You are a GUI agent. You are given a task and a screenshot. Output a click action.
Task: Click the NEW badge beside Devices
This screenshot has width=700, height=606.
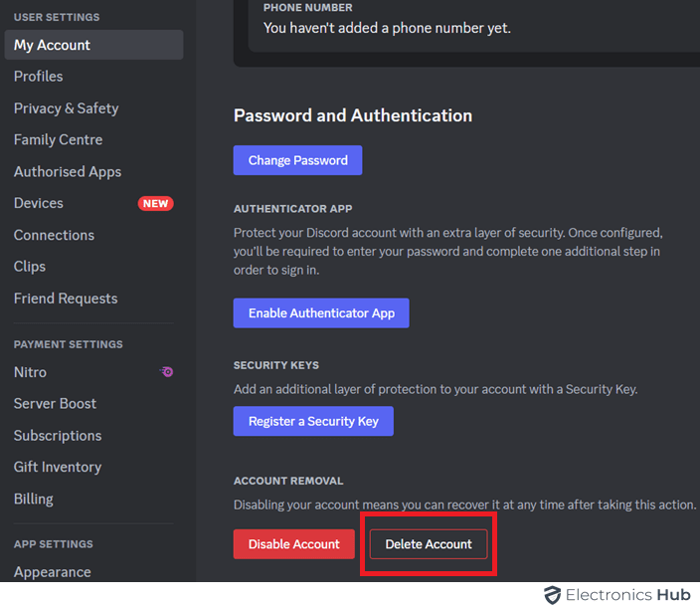pyautogui.click(x=155, y=203)
